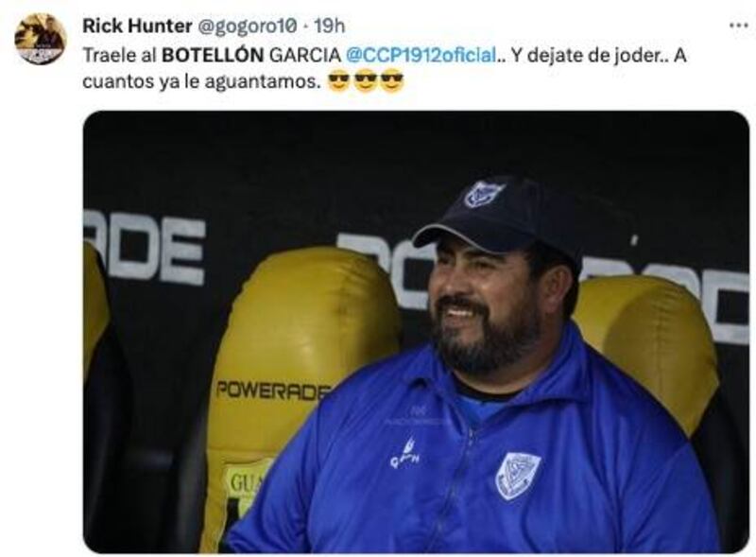Click the crest badge on the blue jacket
The width and height of the screenshot is (756, 557).
[518, 475]
